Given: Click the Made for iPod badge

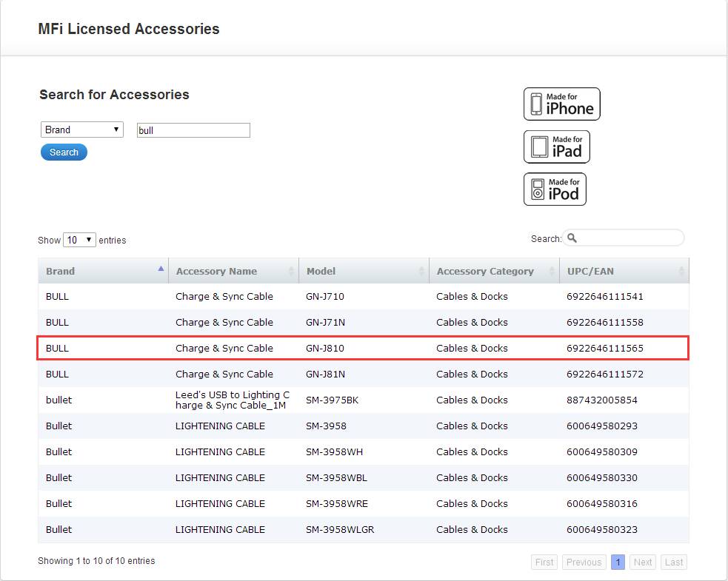Looking at the screenshot, I should (555, 189).
